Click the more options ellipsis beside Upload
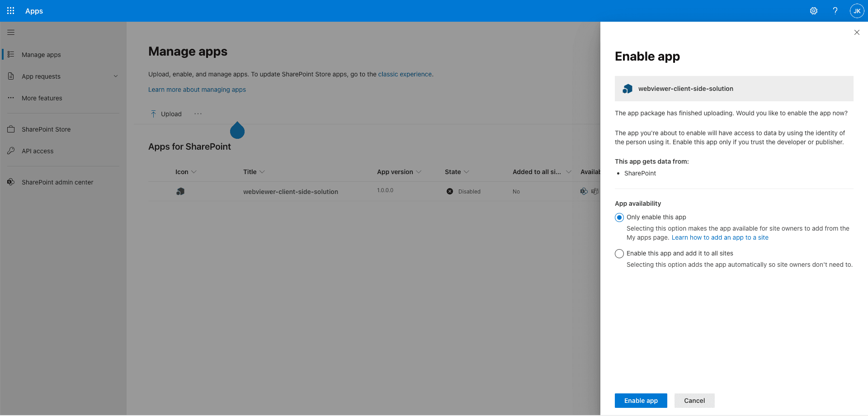The width and height of the screenshot is (868, 416). point(198,114)
